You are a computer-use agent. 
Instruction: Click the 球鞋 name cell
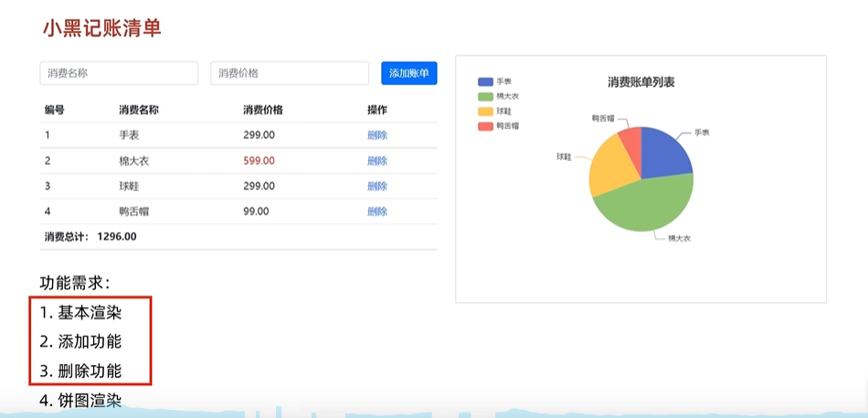[x=129, y=186]
